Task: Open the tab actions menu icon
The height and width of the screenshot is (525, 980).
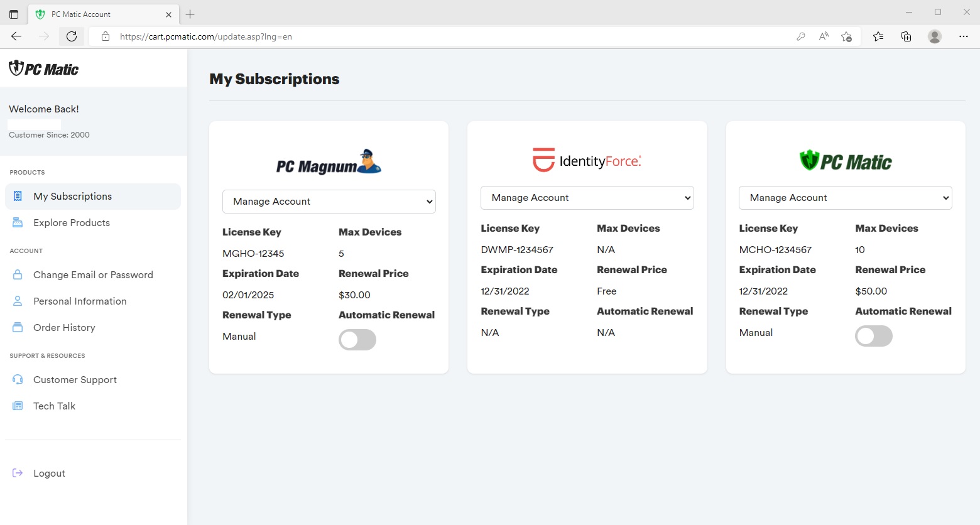Action: tap(14, 14)
